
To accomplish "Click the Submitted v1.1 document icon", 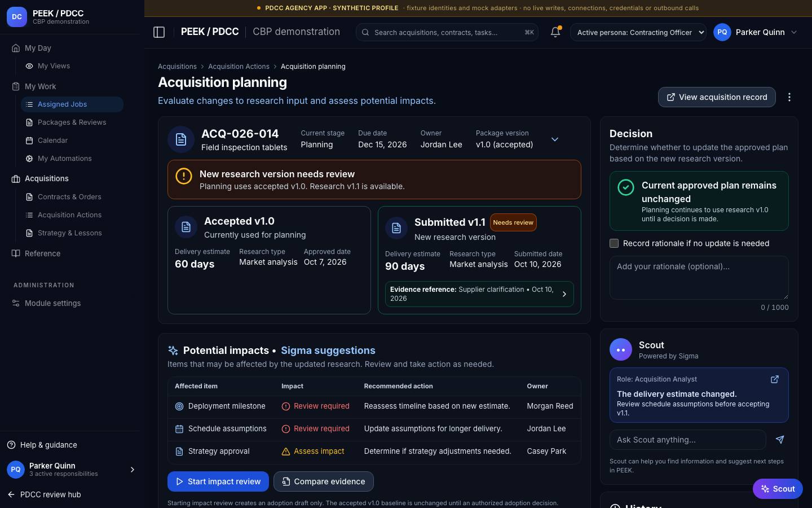I will tap(396, 228).
